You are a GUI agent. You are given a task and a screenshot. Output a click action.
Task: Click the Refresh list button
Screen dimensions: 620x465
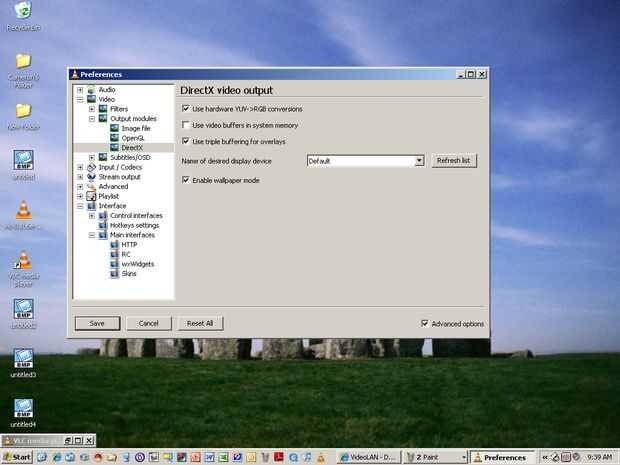pos(454,161)
